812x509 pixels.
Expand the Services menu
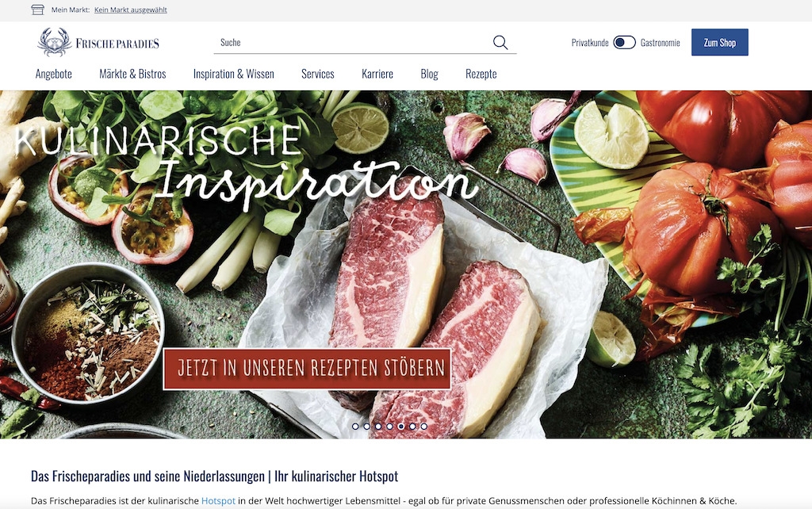pos(318,74)
